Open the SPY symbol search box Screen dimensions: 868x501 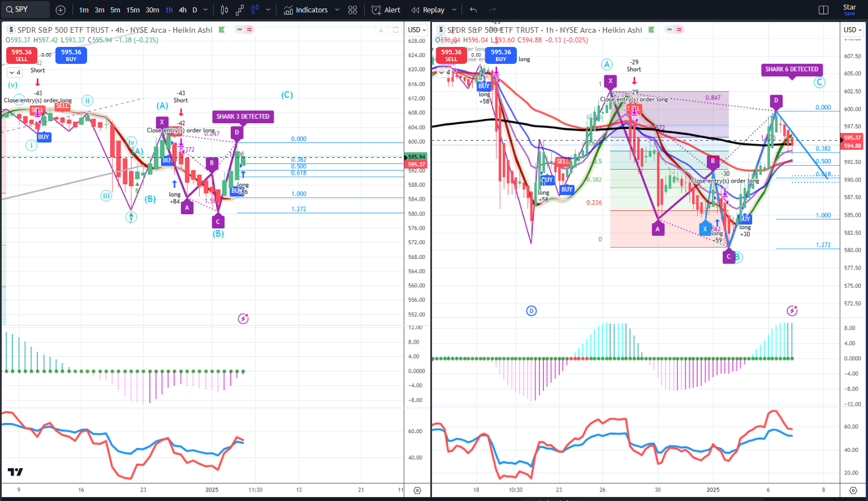click(25, 10)
